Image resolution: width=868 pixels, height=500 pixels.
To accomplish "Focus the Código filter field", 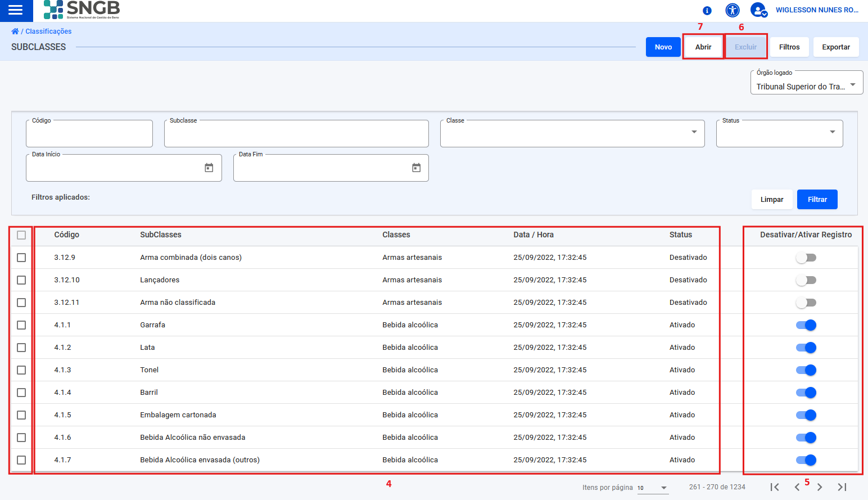I will pos(89,133).
